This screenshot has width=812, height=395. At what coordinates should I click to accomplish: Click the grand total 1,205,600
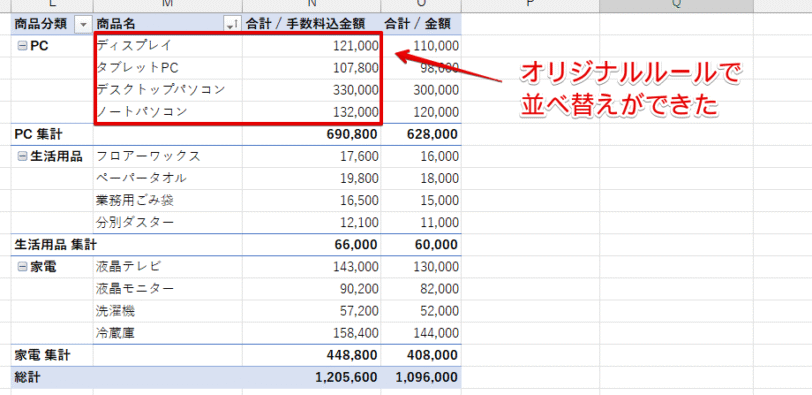(x=346, y=378)
